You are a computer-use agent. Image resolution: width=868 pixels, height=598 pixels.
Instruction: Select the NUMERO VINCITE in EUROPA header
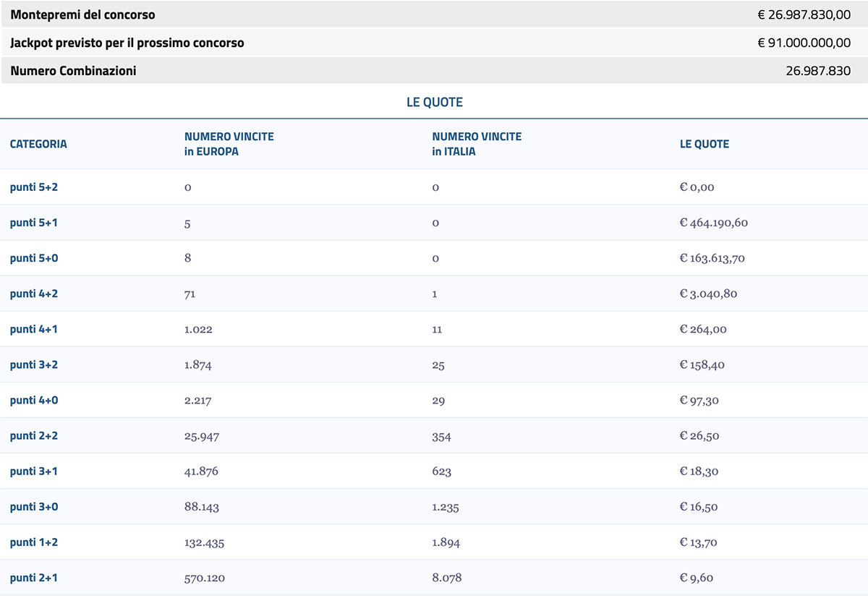(229, 143)
